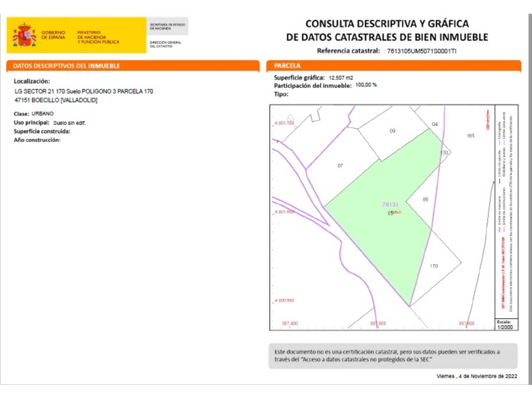The image size is (532, 399).
Task: Select the value "Suelo sin edif."
Action: pos(69,123)
